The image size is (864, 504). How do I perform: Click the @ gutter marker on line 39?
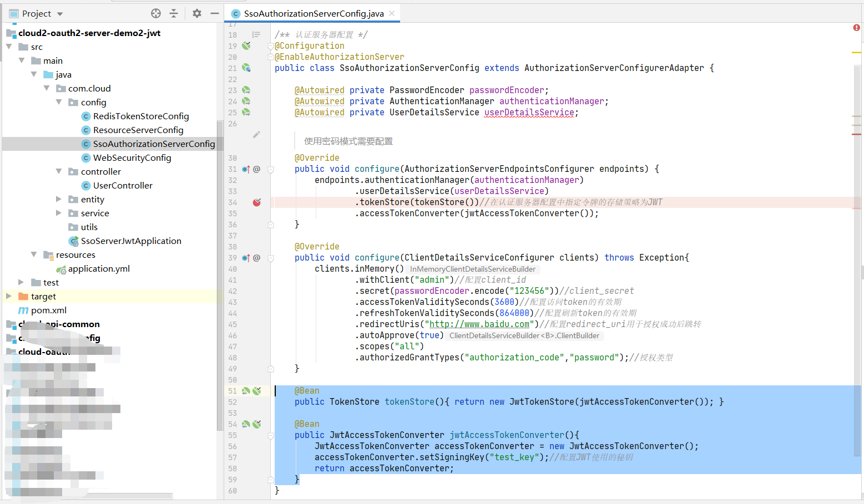(256, 258)
